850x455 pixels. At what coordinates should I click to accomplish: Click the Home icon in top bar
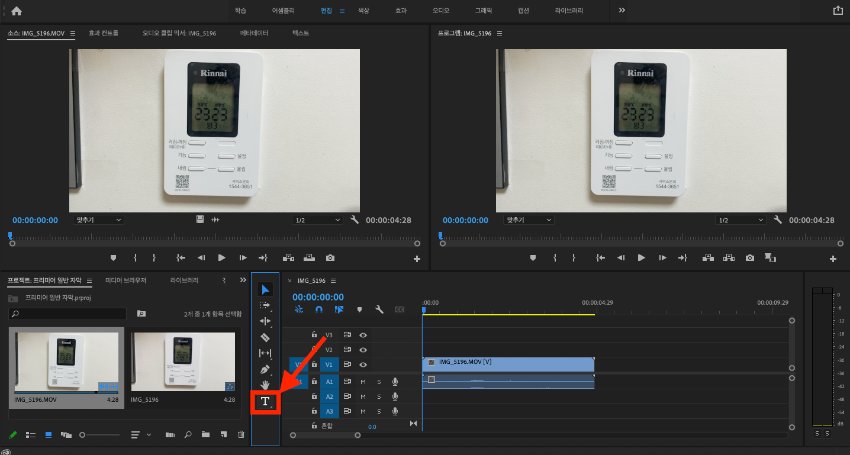(16, 10)
